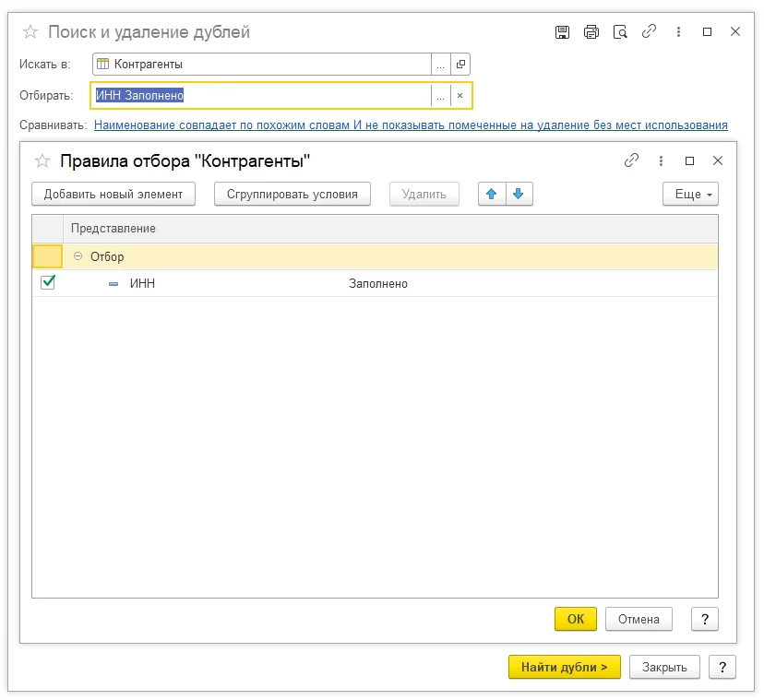The height and width of the screenshot is (700, 764).
Task: Get link for the Правила отбора dialog
Action: point(631,160)
